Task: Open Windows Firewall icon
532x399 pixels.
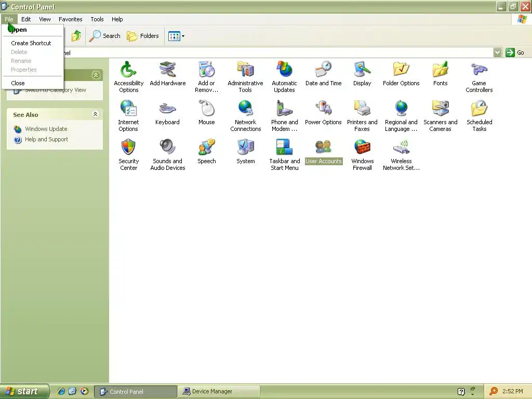Action: (x=362, y=147)
